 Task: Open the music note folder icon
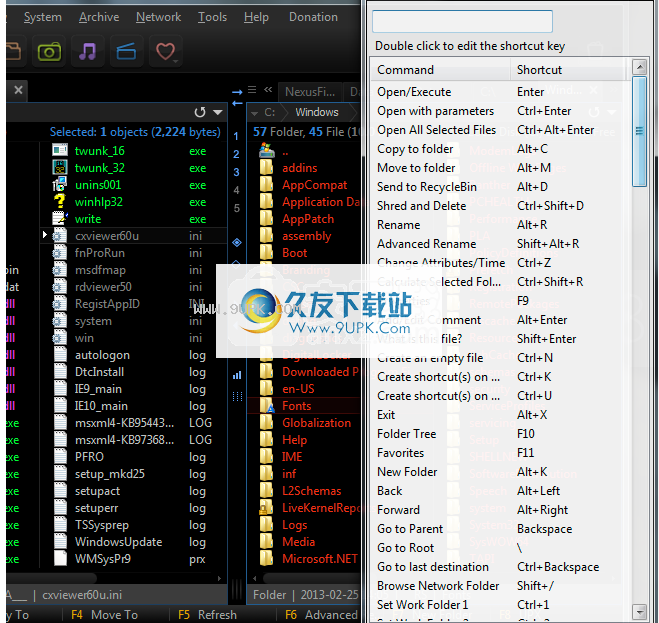tap(87, 52)
